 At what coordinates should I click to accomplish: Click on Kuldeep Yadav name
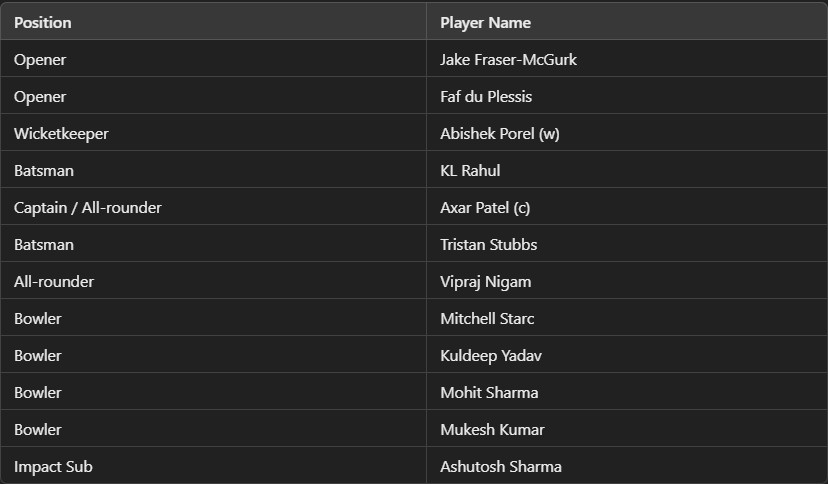click(491, 355)
